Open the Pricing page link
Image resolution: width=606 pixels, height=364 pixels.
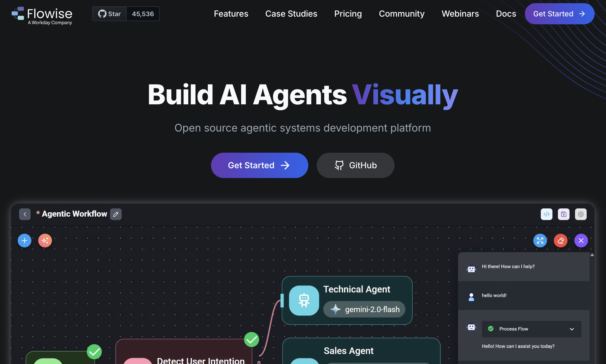(348, 14)
